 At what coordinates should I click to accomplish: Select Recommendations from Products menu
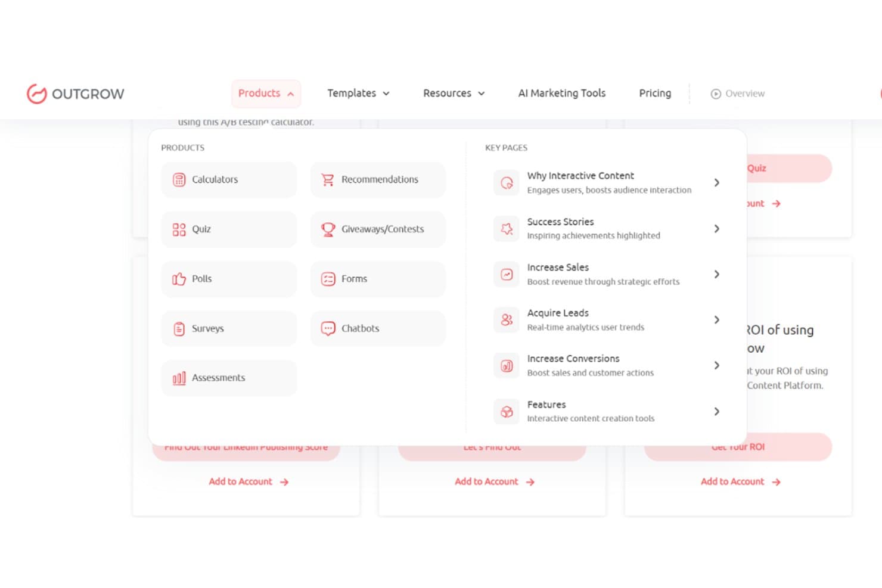pyautogui.click(x=378, y=179)
